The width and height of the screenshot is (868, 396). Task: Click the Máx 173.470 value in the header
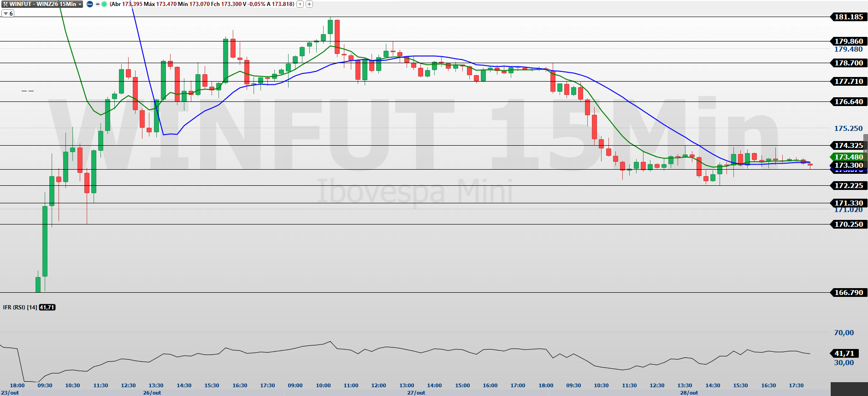click(x=160, y=4)
